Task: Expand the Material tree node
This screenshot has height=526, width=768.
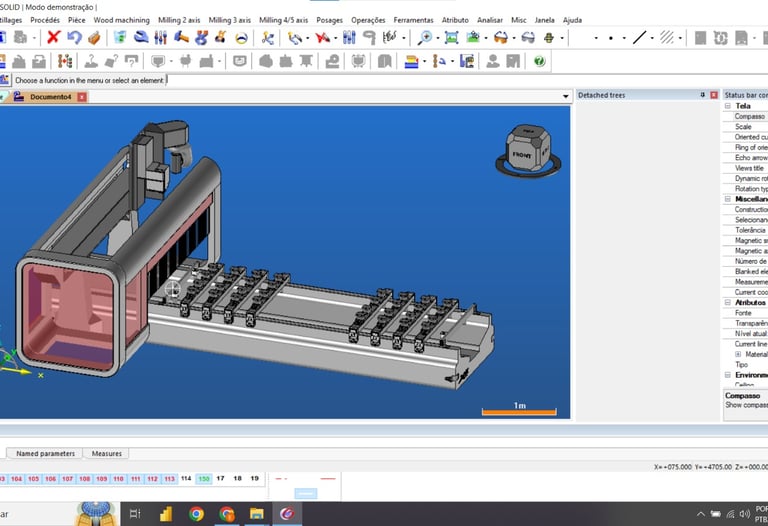Action: [738, 354]
